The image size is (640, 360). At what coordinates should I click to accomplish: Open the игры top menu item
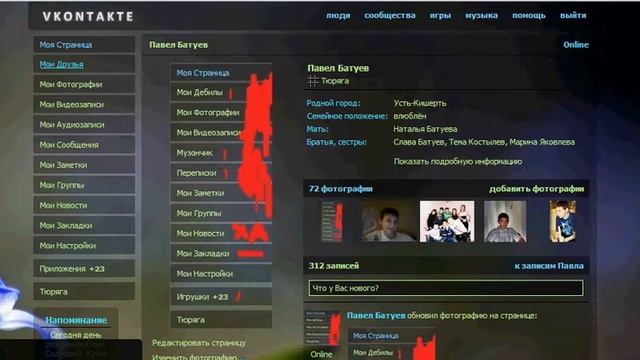tap(440, 16)
